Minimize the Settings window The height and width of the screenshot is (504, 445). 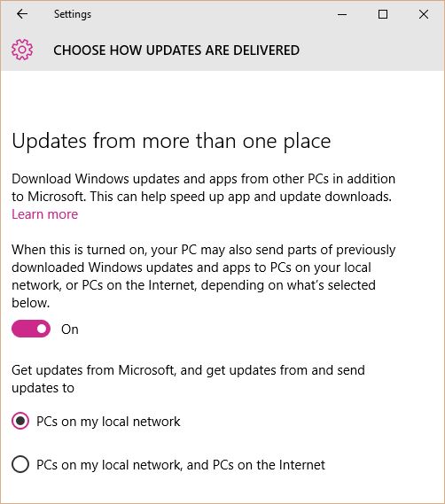click(342, 14)
